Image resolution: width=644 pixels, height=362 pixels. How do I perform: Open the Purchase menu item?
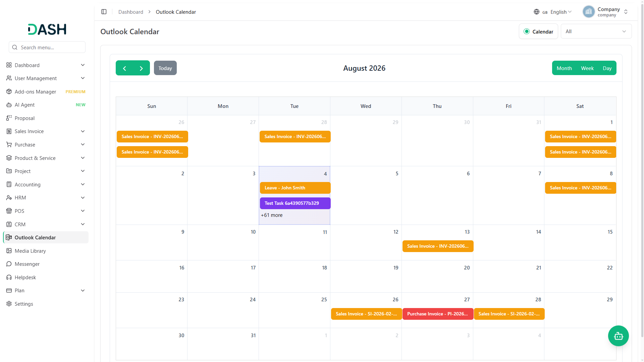point(46,144)
